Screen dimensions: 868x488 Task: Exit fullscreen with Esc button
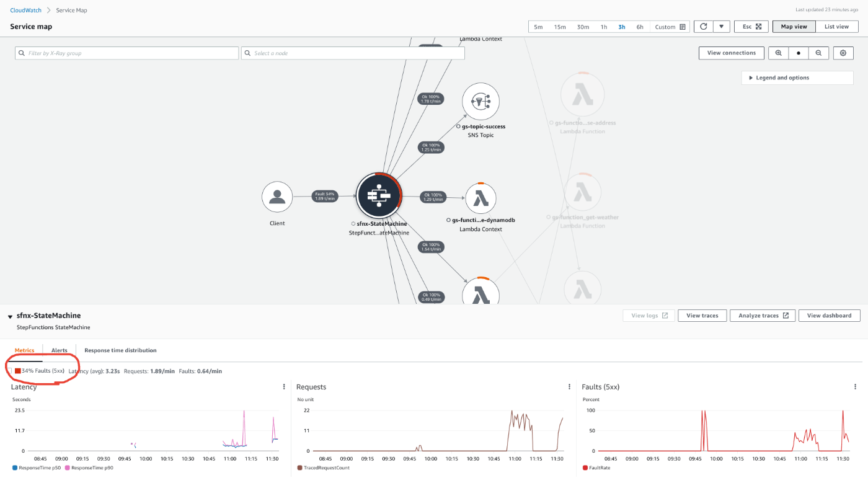(751, 27)
